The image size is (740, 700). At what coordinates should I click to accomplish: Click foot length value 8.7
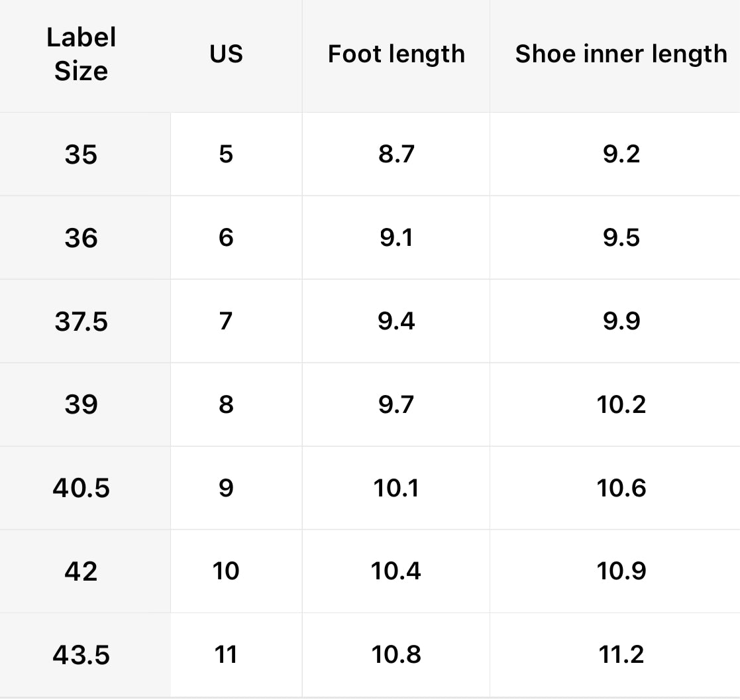click(x=396, y=154)
